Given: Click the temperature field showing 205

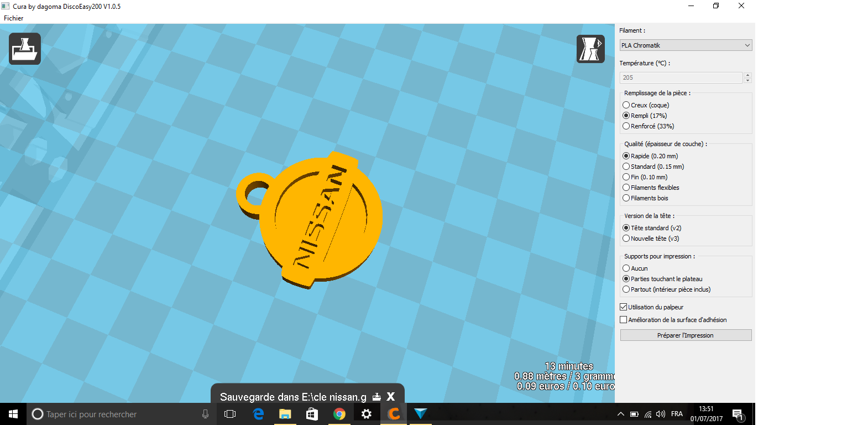Looking at the screenshot, I should (681, 77).
